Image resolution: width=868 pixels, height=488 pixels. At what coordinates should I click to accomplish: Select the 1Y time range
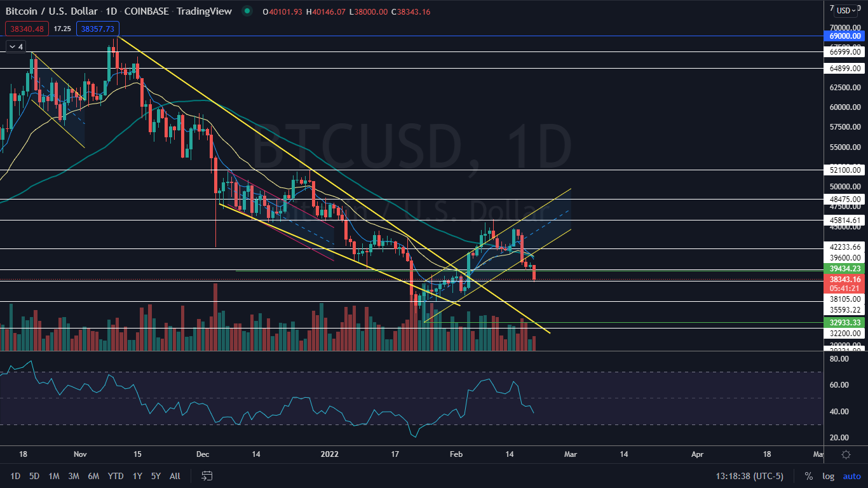tap(137, 476)
